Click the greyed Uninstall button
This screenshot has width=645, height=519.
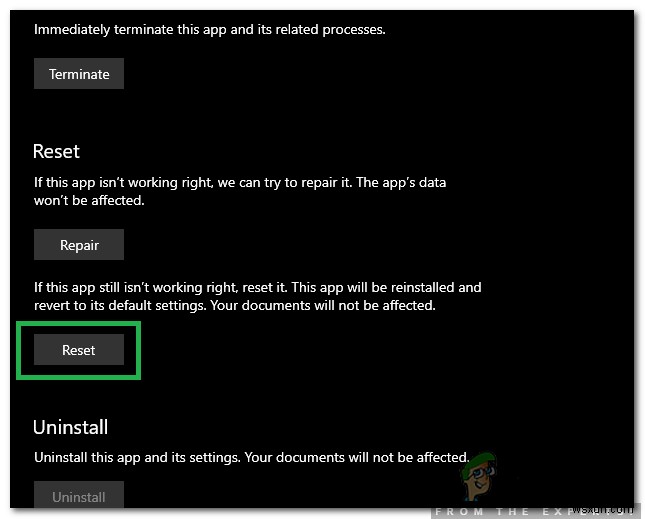pos(79,495)
